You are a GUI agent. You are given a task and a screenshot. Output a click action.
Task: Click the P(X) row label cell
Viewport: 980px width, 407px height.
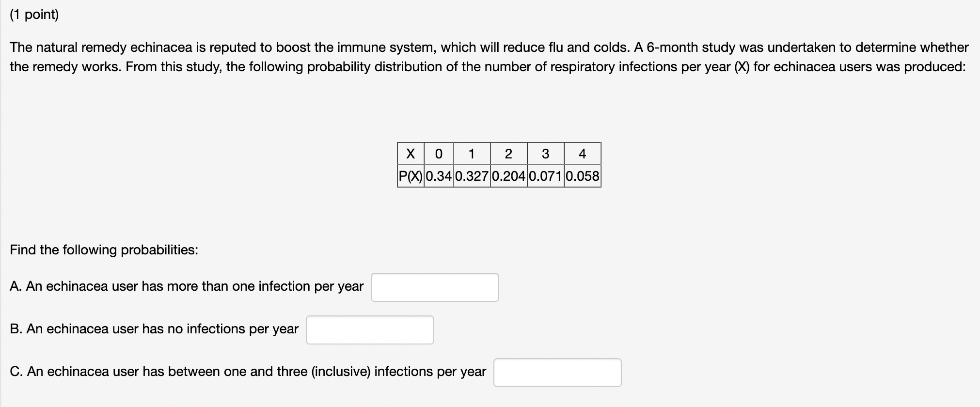coord(411,176)
